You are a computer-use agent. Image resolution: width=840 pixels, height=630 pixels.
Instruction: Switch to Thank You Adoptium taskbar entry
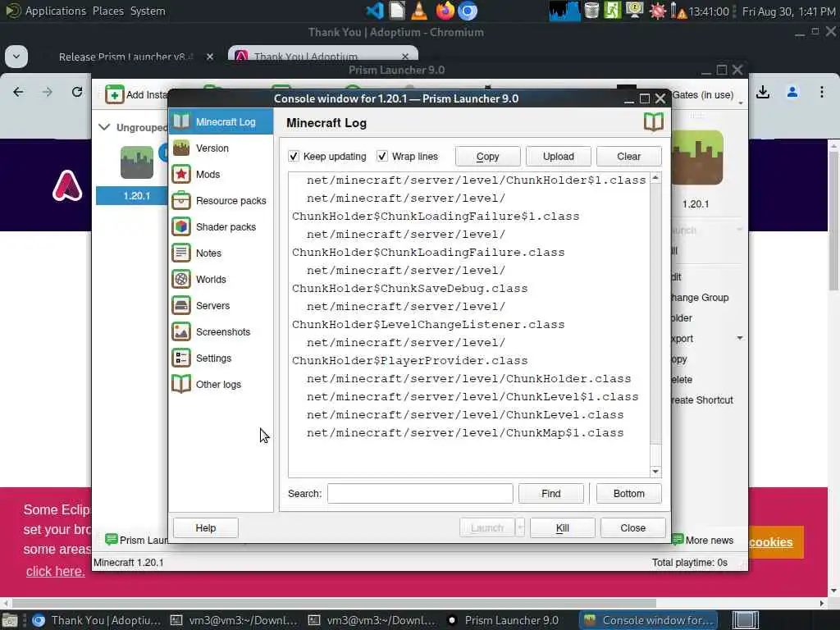click(97, 620)
